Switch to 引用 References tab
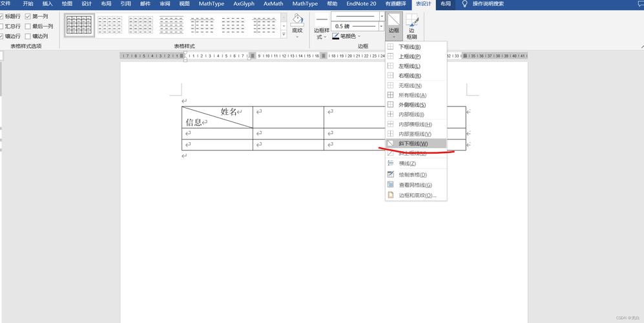This screenshot has width=644, height=323. [126, 4]
